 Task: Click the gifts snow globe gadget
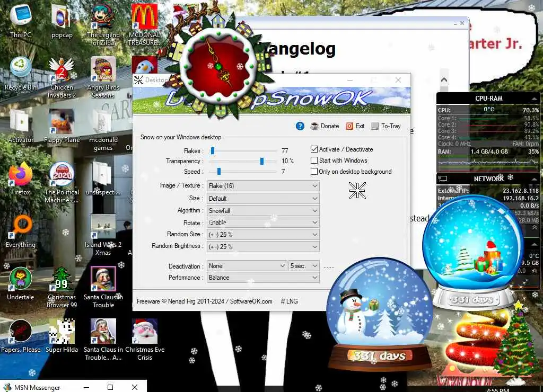[472, 253]
